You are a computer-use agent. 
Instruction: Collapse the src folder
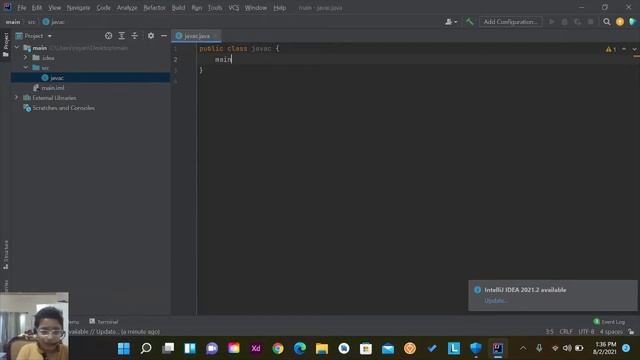26,67
